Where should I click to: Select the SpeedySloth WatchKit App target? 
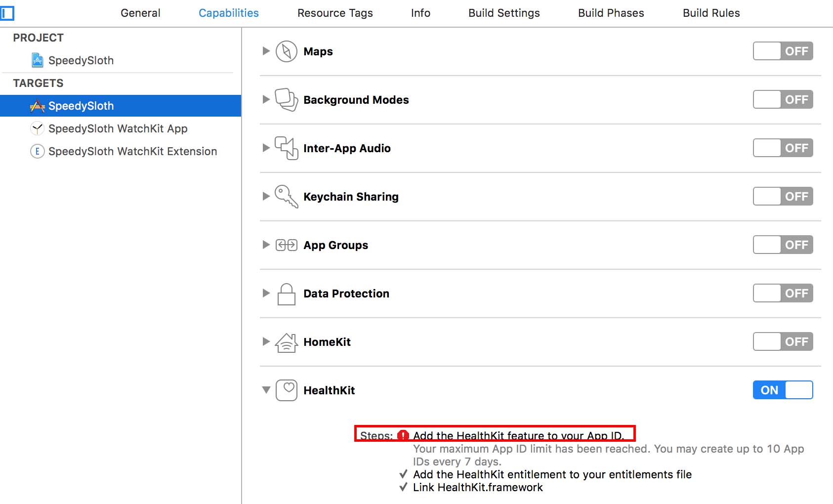click(x=118, y=128)
